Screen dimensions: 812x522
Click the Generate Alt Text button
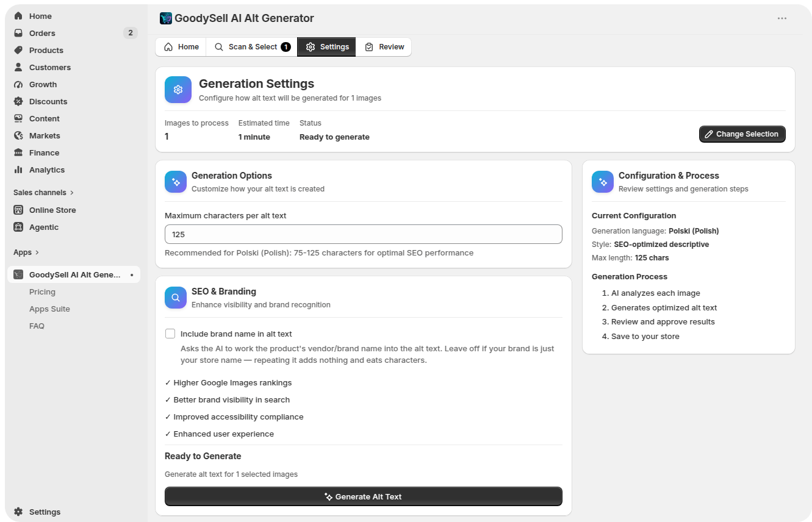click(x=364, y=496)
